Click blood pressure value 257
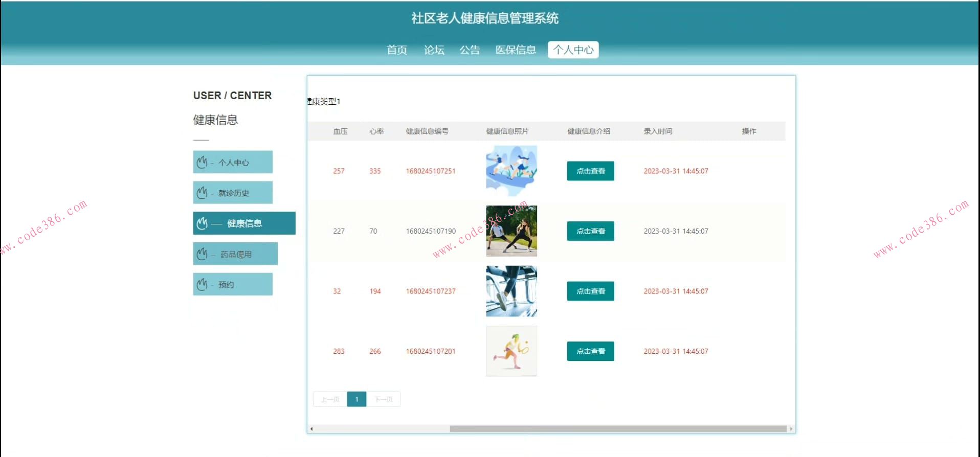This screenshot has height=457, width=980. click(339, 171)
